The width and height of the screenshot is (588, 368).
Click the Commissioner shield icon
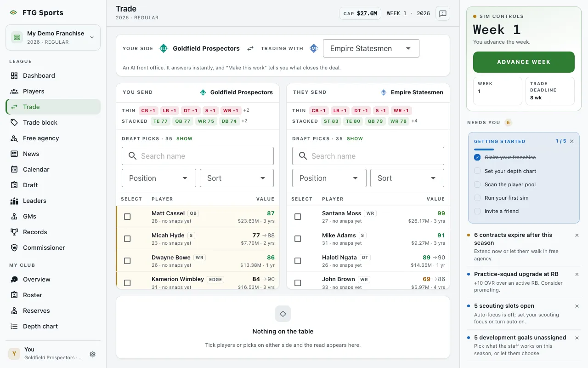tap(14, 247)
